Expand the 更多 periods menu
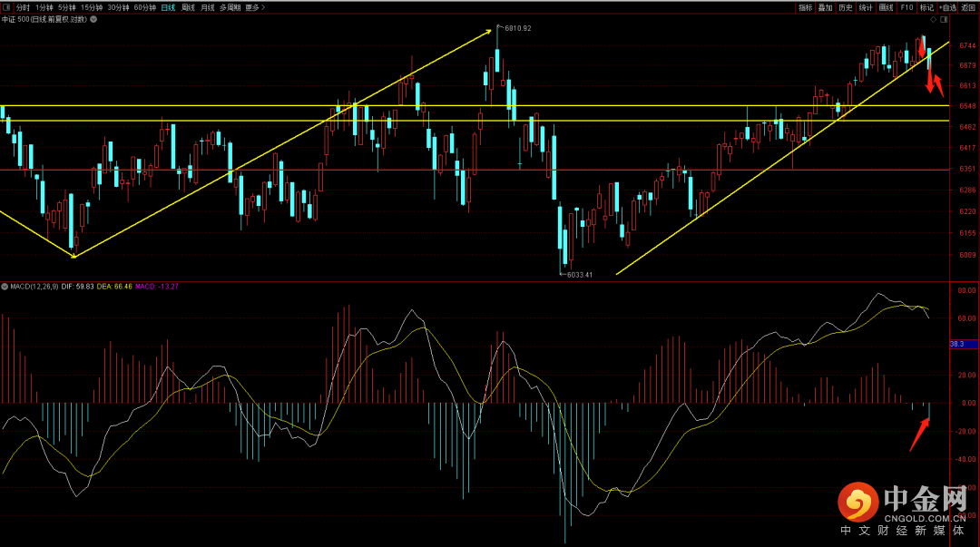This screenshot has width=980, height=547. [x=255, y=7]
